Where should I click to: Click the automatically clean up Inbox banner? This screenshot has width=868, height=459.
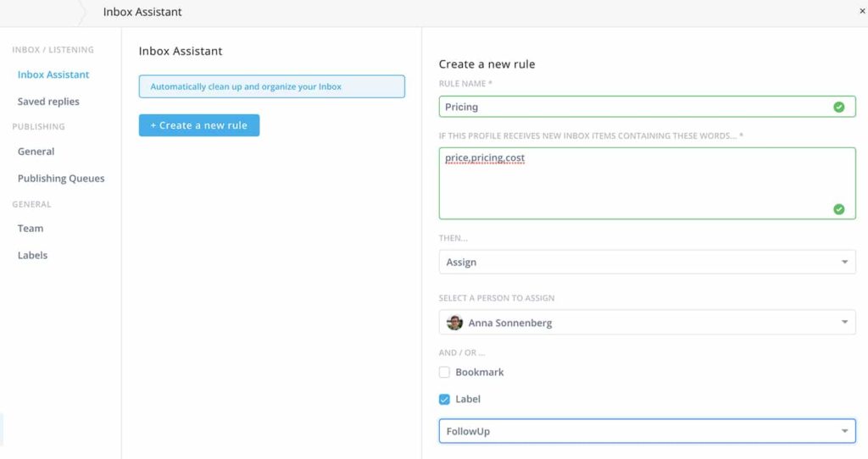(271, 86)
